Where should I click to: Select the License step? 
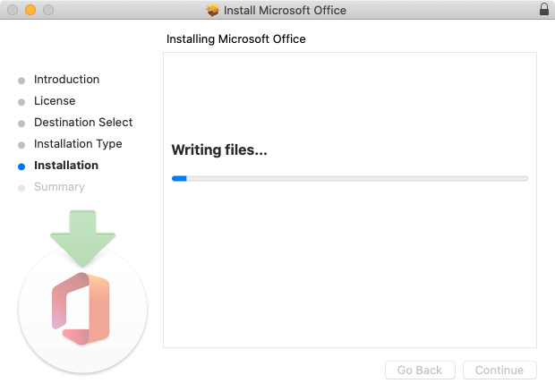[55, 101]
